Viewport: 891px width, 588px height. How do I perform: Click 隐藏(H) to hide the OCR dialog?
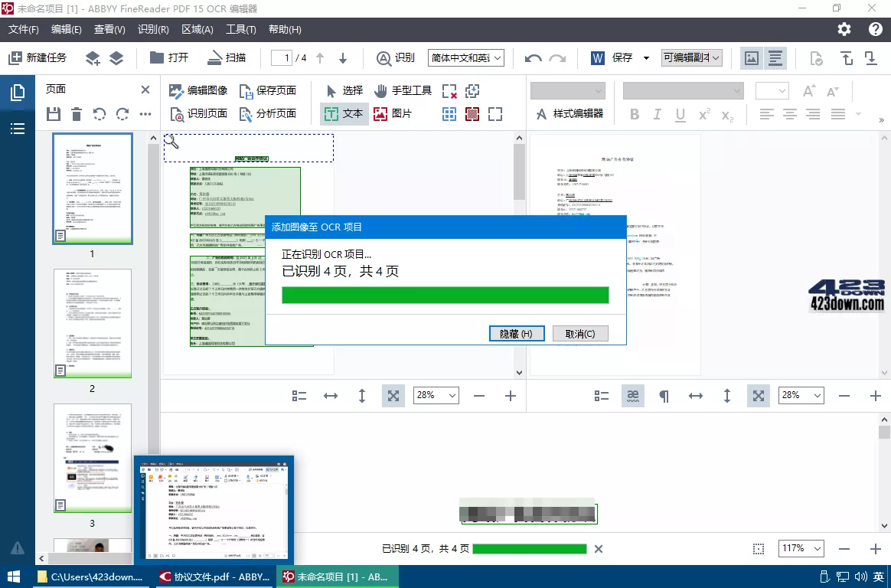[x=516, y=333]
